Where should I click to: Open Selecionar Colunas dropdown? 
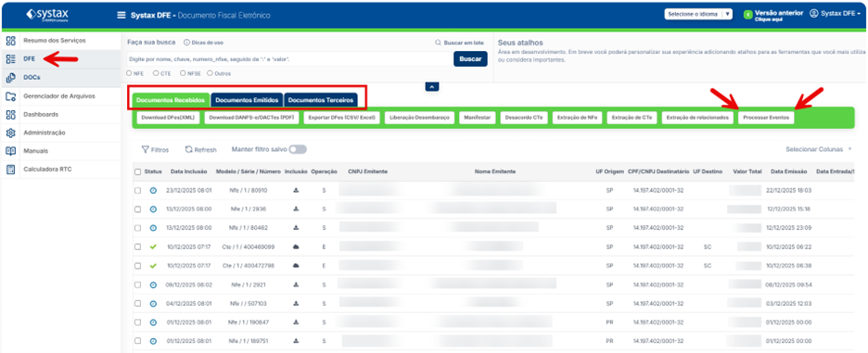pyautogui.click(x=818, y=149)
